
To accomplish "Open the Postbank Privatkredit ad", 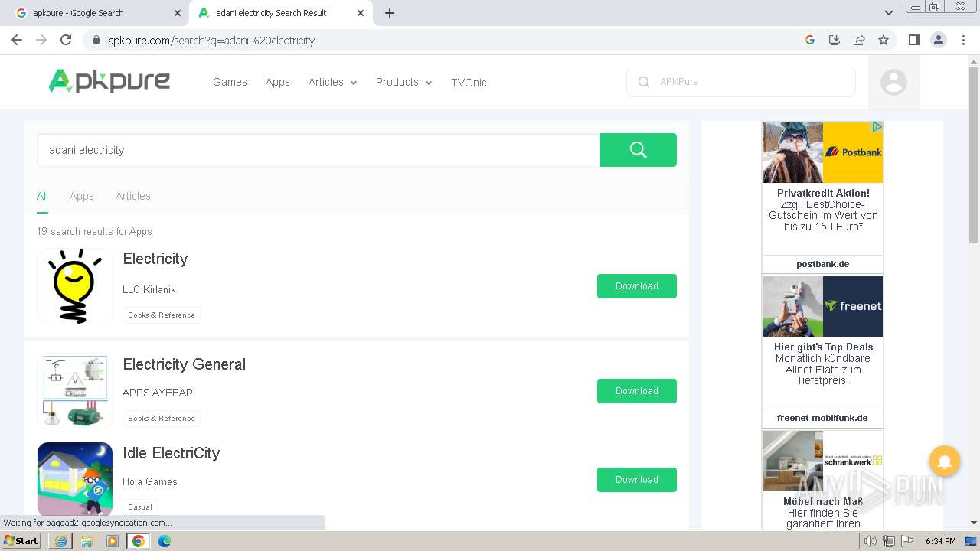I will coord(822,188).
